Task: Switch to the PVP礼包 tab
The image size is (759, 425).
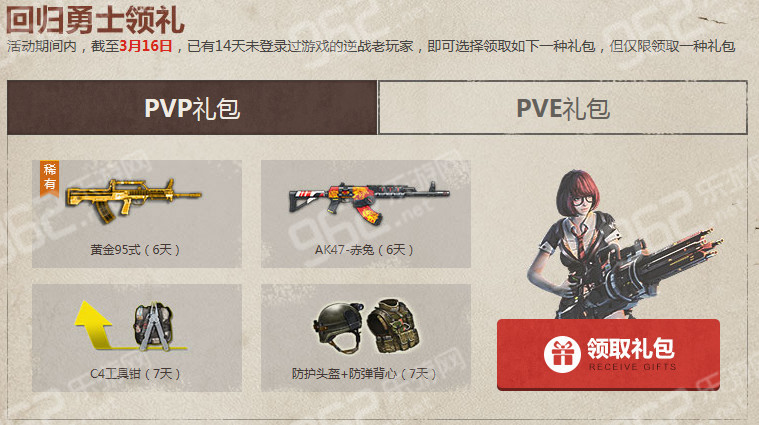Action: point(192,107)
